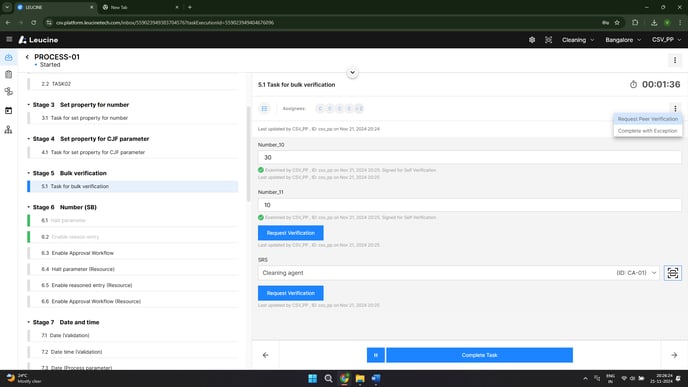
Task: Open task 3.1 set property for number
Action: [x=133, y=118]
